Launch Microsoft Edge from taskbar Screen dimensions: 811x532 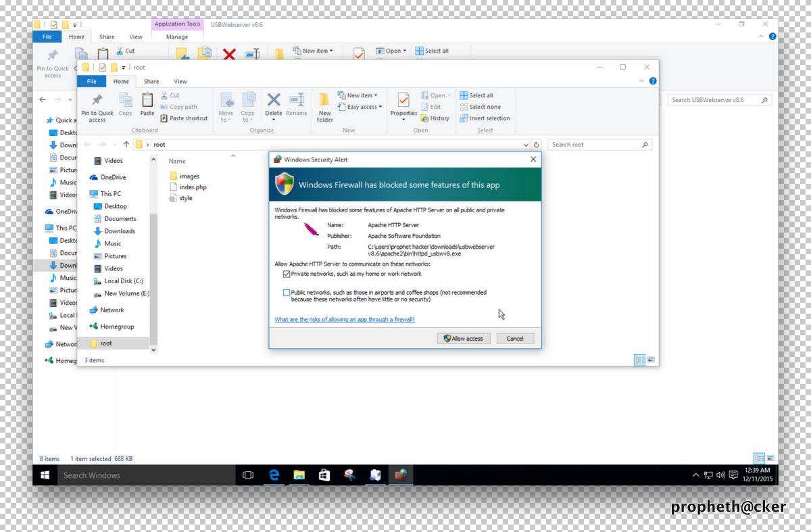tap(274, 475)
